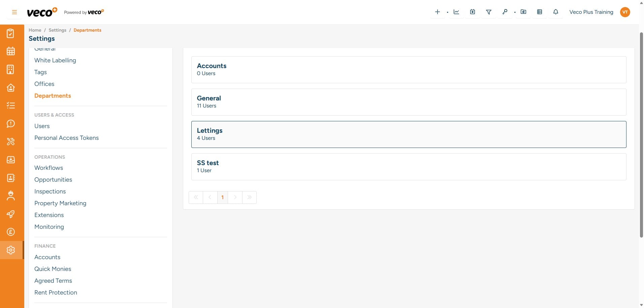644x308 pixels.
Task: Open the inbox download tray sidebar icon
Action: 11,159
